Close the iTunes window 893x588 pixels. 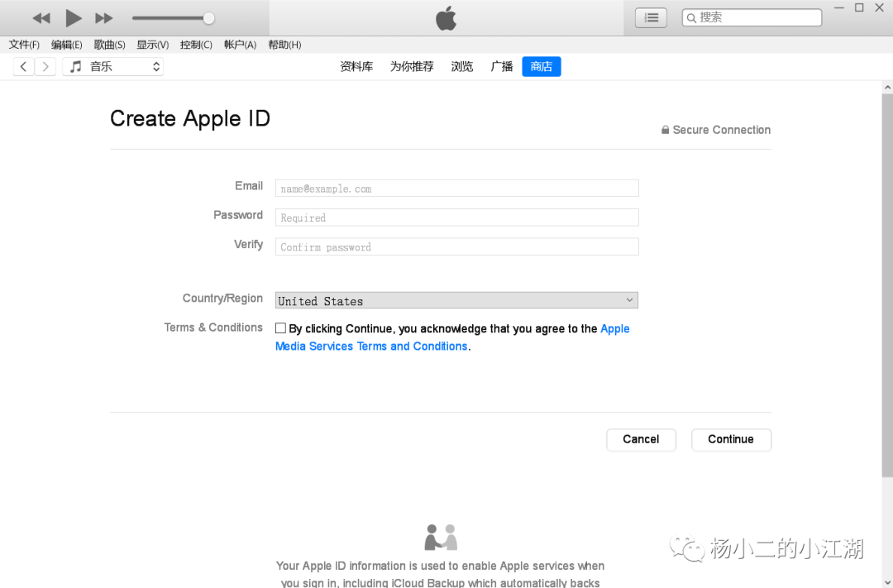(x=879, y=8)
